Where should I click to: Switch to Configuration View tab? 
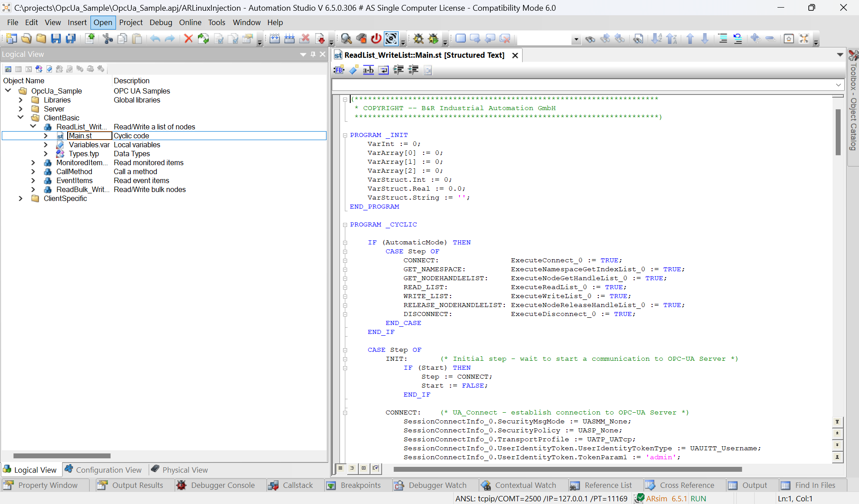point(103,470)
